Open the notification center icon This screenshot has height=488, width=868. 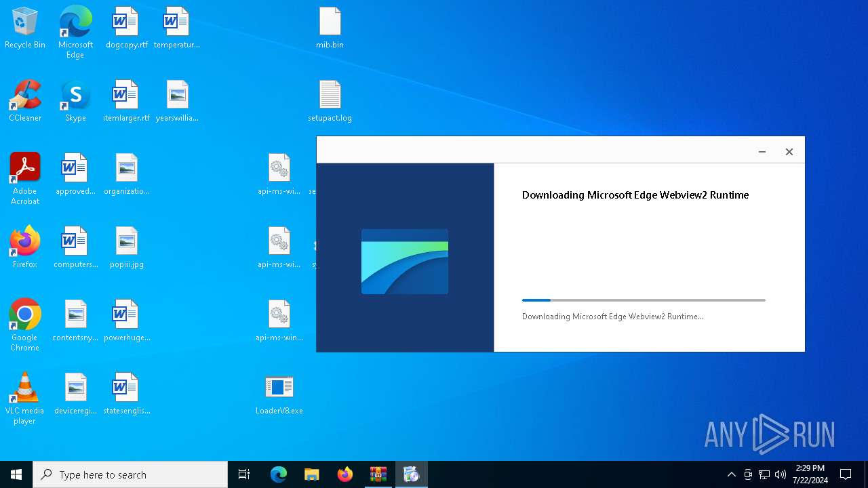[846, 474]
